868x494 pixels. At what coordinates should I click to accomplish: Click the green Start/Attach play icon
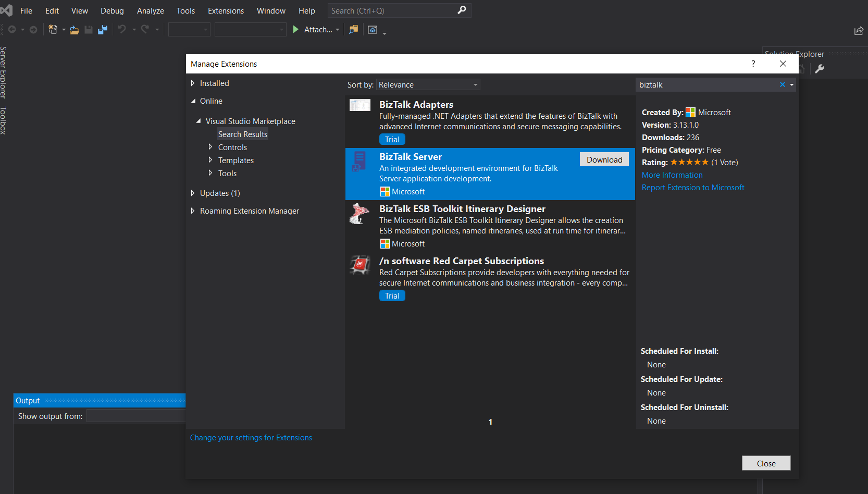(x=296, y=30)
